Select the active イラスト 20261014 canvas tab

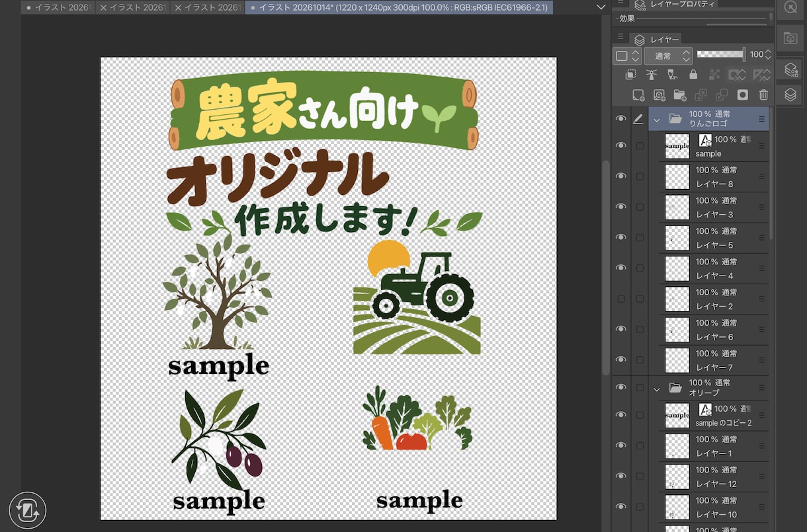[399, 7]
